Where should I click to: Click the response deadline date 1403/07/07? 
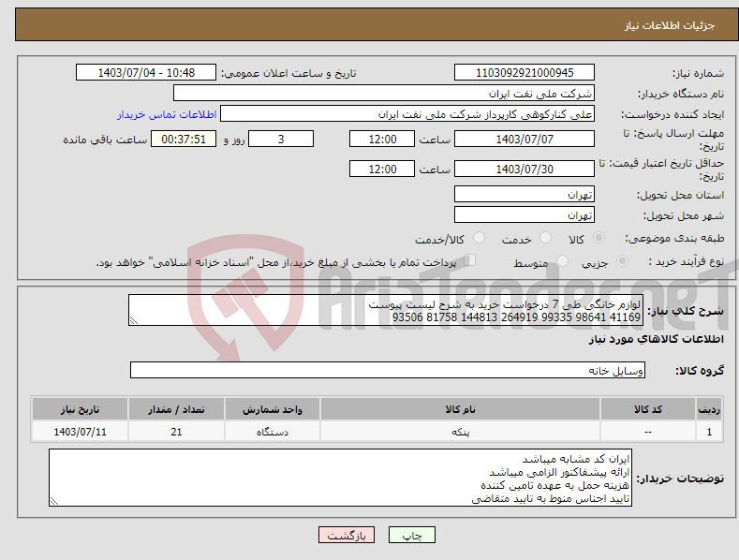click(x=525, y=139)
